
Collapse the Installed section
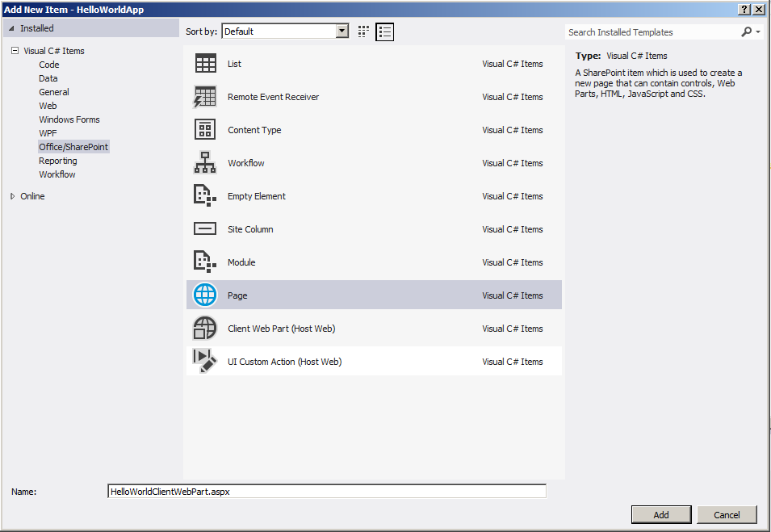coord(12,28)
